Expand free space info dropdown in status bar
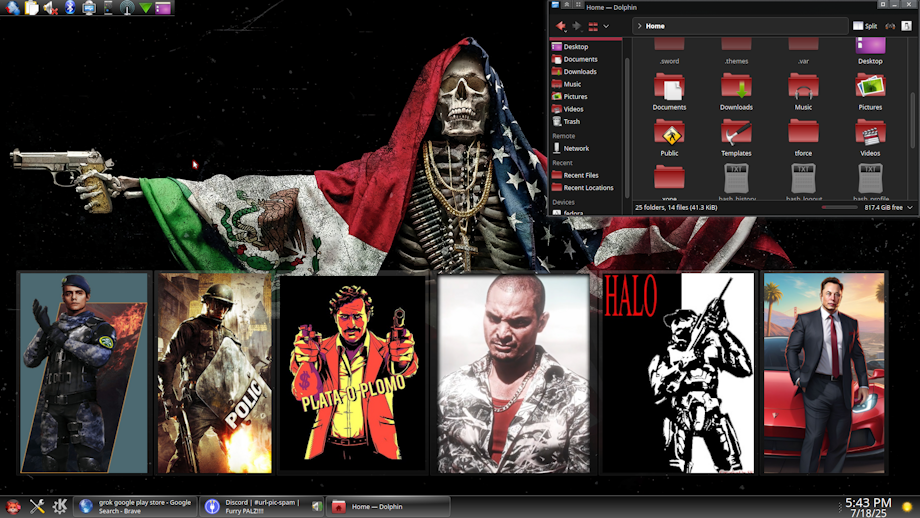This screenshot has width=920, height=518. tap(911, 207)
